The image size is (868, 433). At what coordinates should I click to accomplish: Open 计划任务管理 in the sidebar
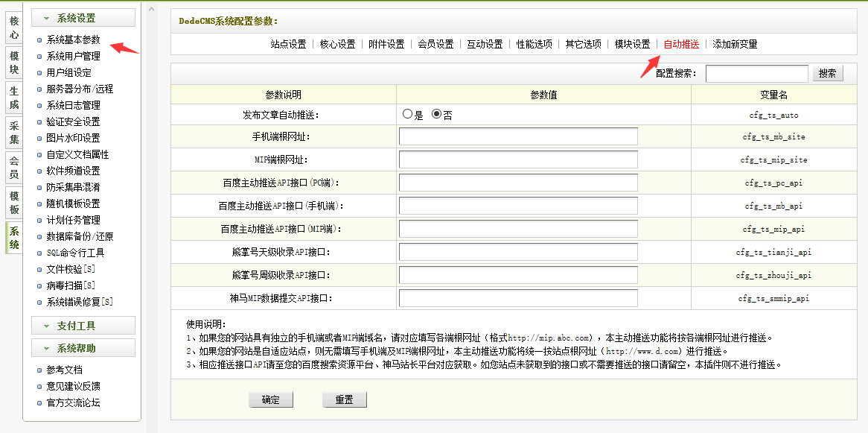click(x=74, y=220)
